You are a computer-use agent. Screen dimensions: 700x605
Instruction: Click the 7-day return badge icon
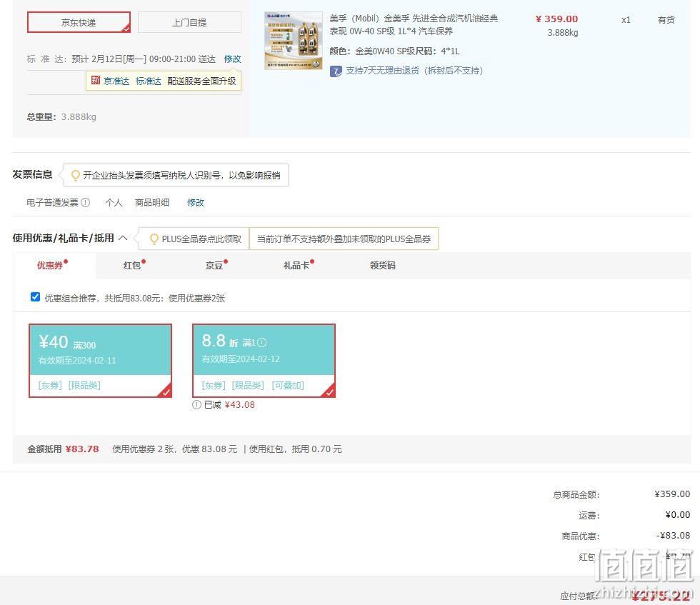tap(336, 71)
